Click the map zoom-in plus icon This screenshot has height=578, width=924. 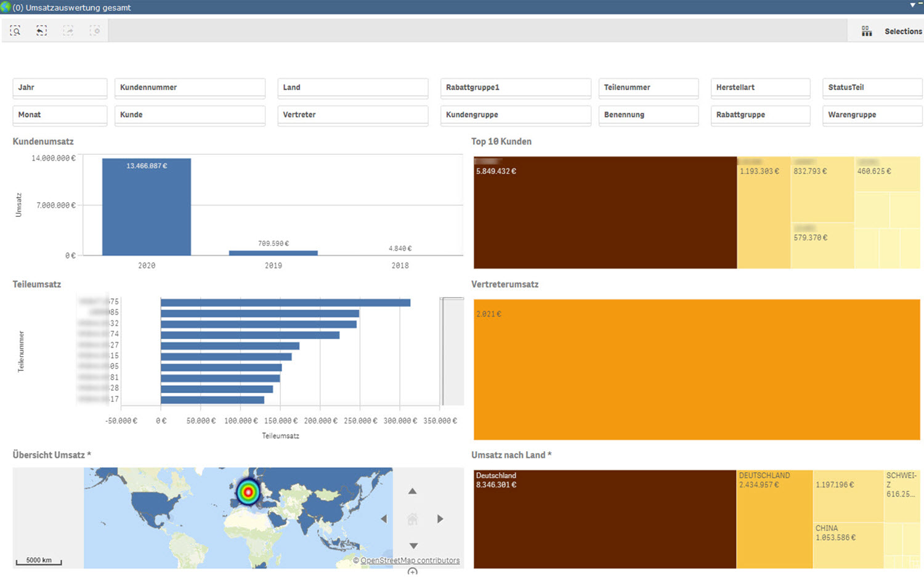413,572
